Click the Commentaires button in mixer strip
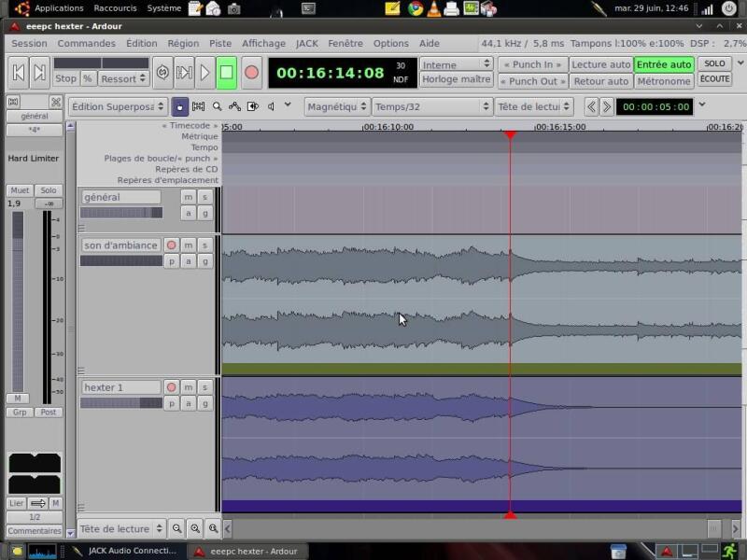The height and width of the screenshot is (560, 747). pos(35,531)
